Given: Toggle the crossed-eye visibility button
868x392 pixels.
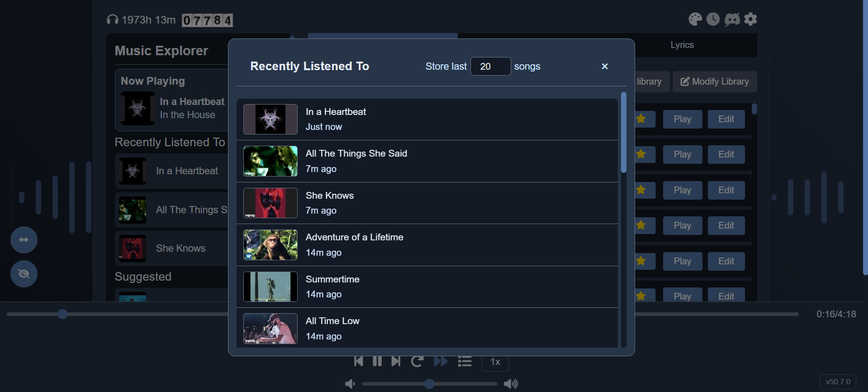Looking at the screenshot, I should [x=24, y=274].
